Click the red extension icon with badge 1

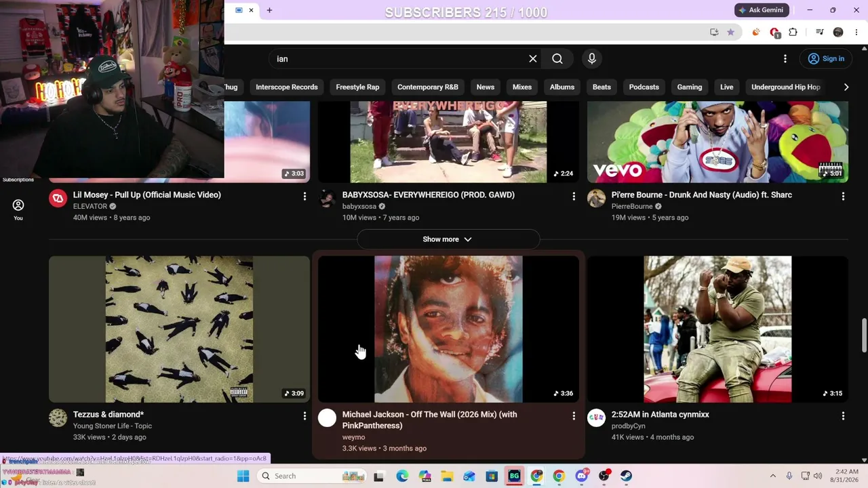[775, 33]
